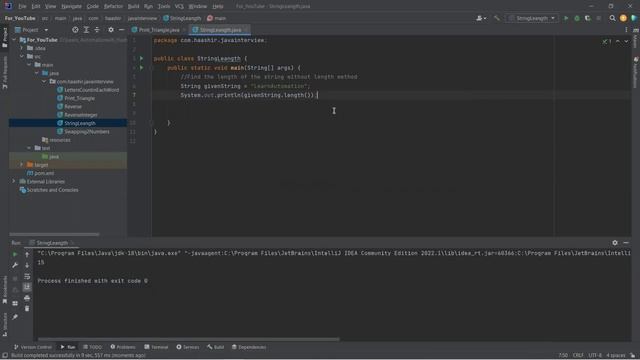Screen dimensions: 640x360
Task: Select Swapping2Numbers class in tree
Action: (x=83, y=131)
